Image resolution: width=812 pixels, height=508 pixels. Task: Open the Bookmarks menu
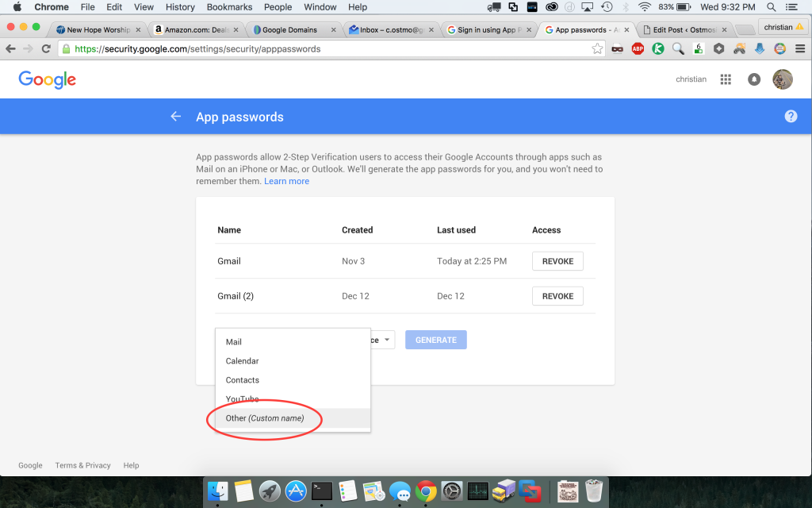[229, 6]
